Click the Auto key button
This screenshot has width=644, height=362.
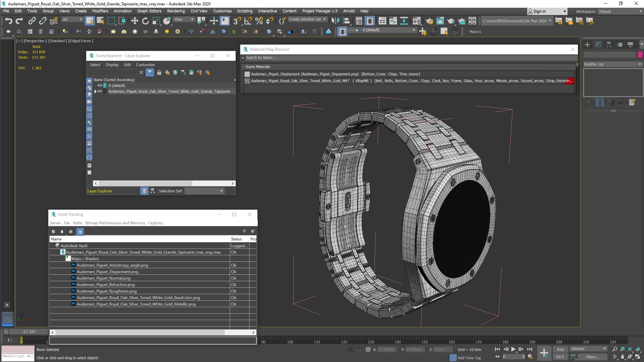560,349
